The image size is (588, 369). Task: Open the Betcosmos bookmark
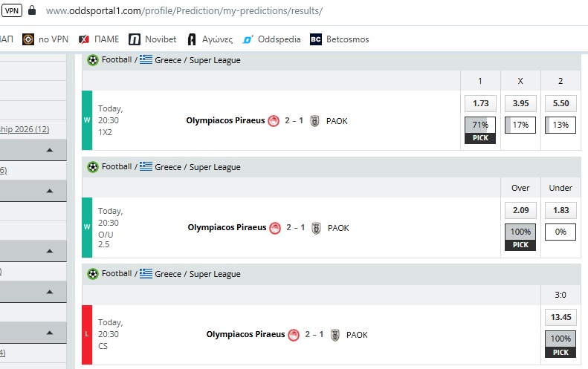point(339,39)
